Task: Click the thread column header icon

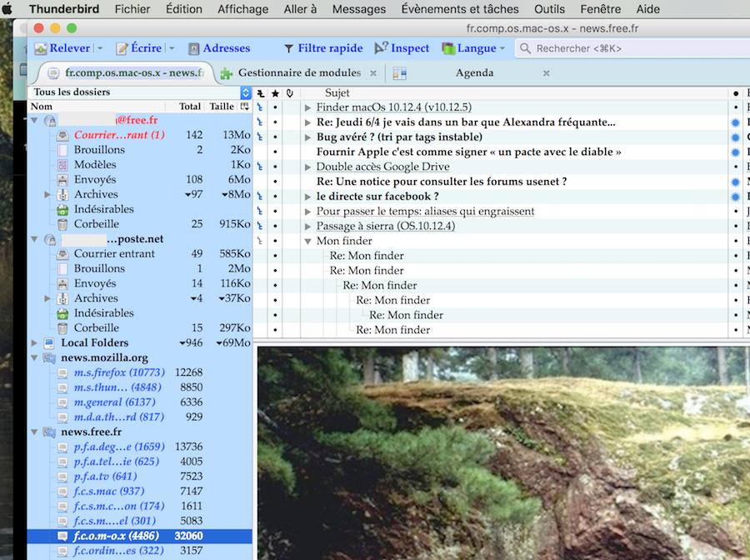Action: (x=261, y=93)
